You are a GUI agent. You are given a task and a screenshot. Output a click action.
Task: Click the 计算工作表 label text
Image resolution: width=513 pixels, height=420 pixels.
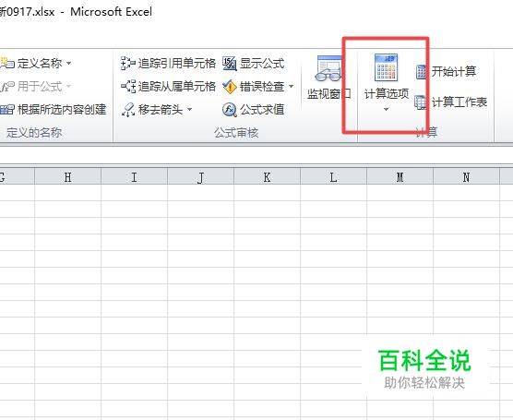tap(459, 102)
